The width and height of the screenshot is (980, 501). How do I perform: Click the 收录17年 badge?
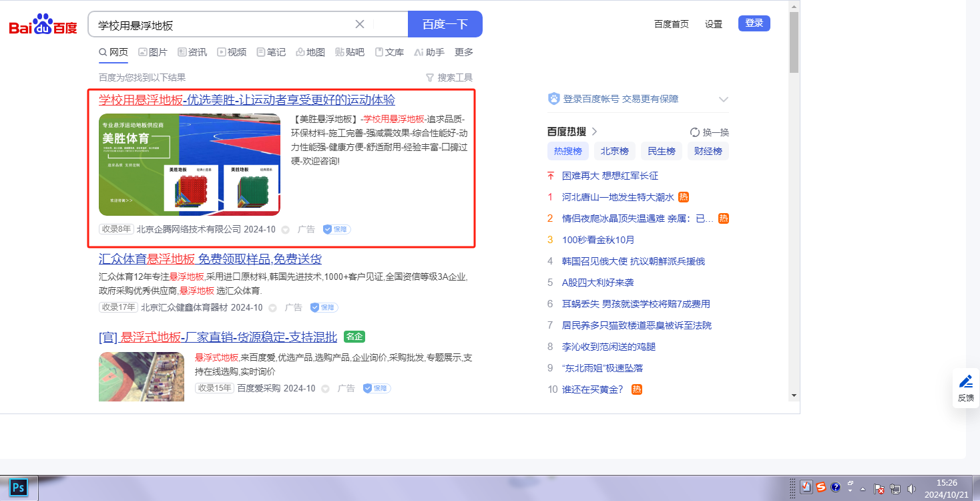(118, 307)
